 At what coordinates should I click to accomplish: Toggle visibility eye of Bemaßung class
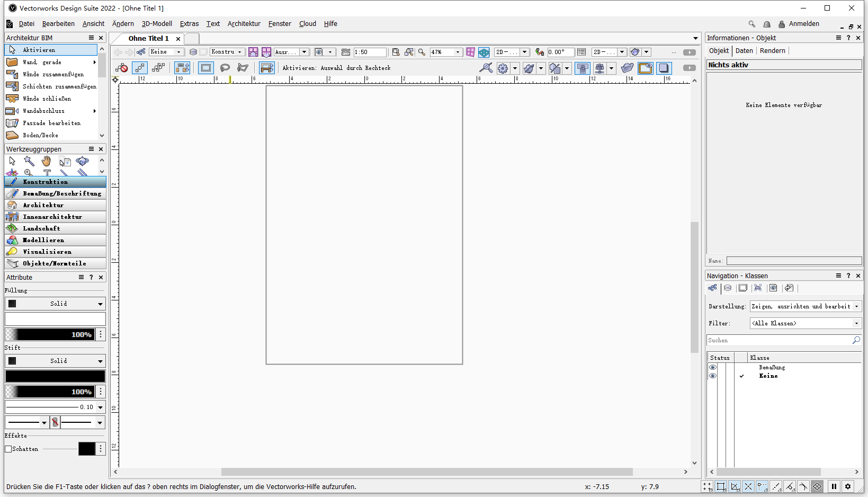713,367
